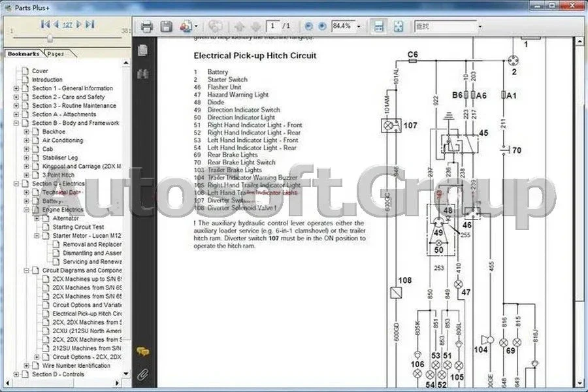
Task: Select the 3 Point Hitch bookmark
Action: (58, 175)
